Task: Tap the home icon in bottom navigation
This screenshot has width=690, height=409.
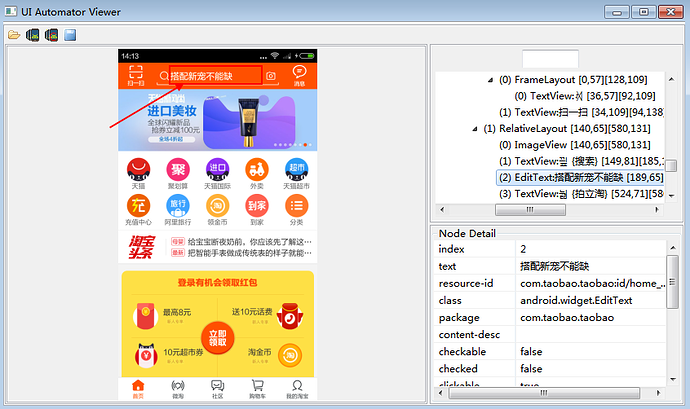Action: tap(138, 386)
